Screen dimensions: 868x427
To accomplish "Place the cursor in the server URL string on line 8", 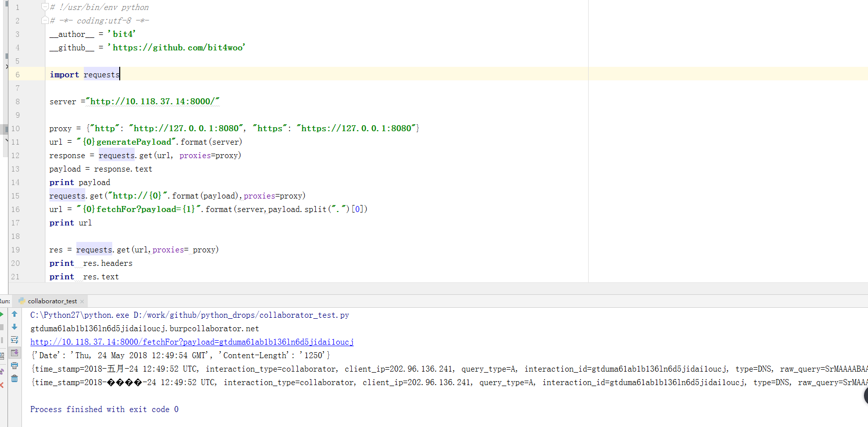I will 153,102.
